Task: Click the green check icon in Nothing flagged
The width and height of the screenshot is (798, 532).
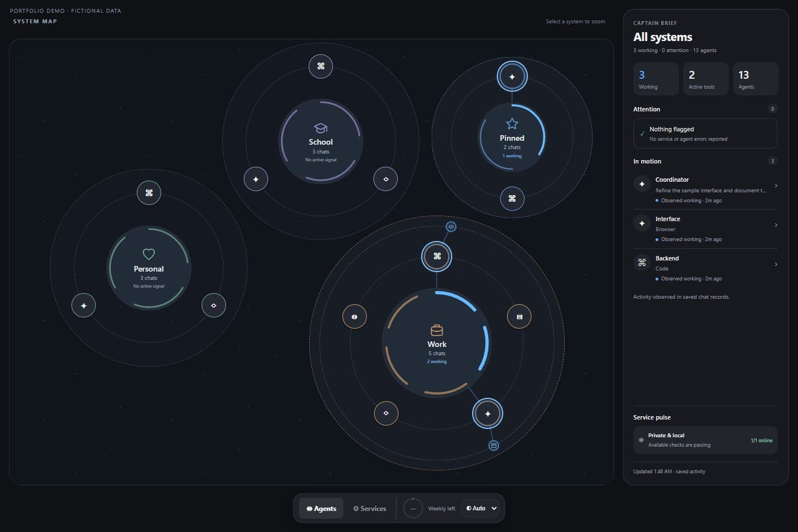Action: (x=642, y=134)
